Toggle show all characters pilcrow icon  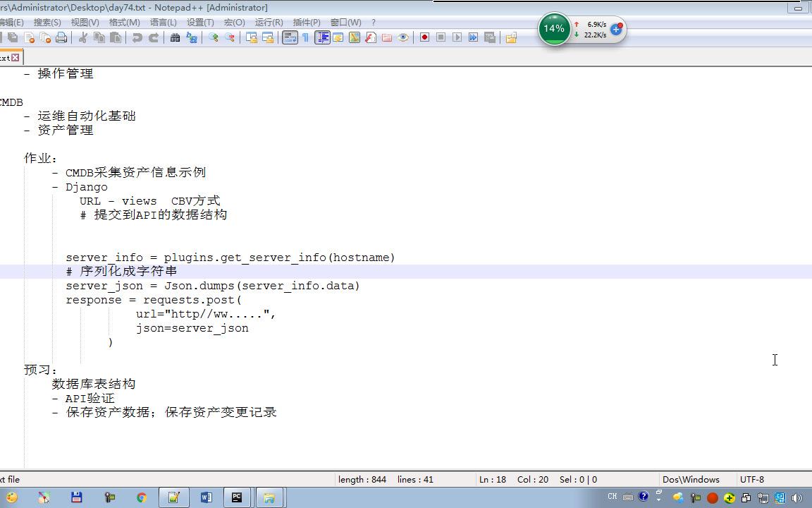click(x=305, y=37)
